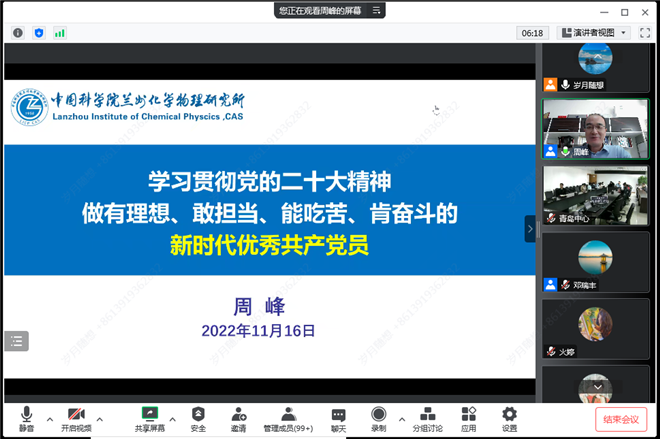The image size is (660, 439).
Task: Open 分组讨论 breakout rooms
Action: 427,419
